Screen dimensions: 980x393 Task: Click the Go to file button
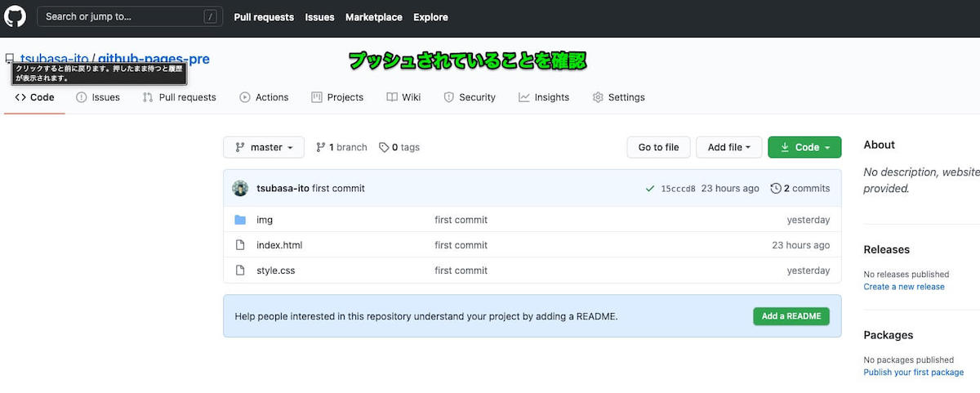coord(658,147)
